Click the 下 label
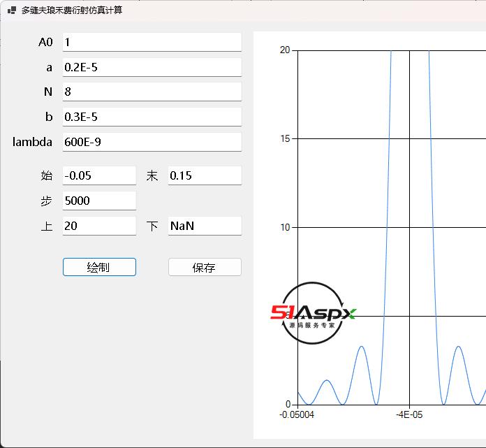This screenshot has width=486, height=448. [152, 226]
